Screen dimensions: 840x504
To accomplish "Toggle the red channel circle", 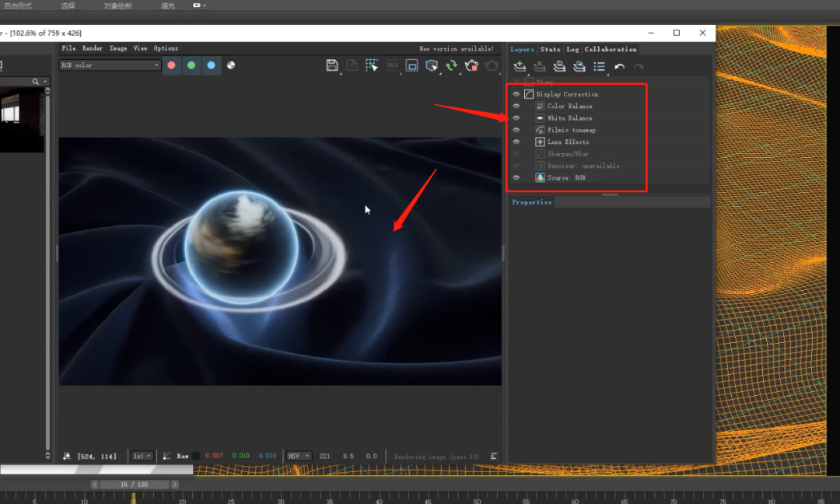I will tap(171, 65).
